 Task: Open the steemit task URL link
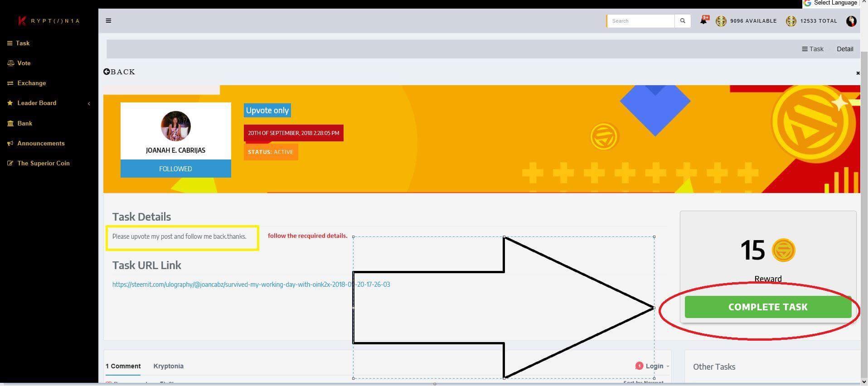251,285
